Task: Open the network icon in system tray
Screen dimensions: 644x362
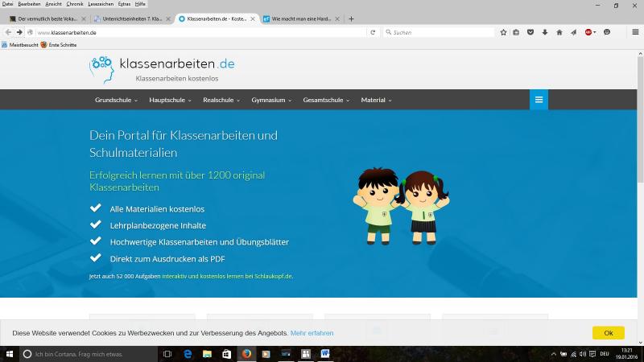Action: [x=573, y=354]
